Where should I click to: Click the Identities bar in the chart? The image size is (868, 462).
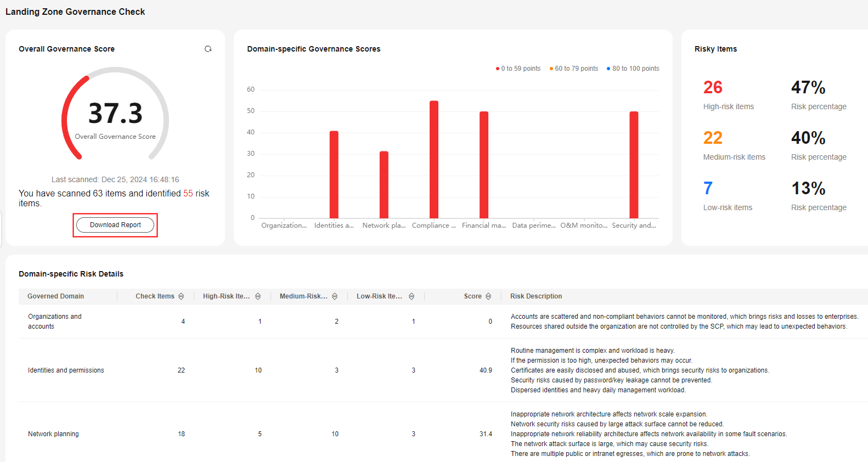point(334,174)
